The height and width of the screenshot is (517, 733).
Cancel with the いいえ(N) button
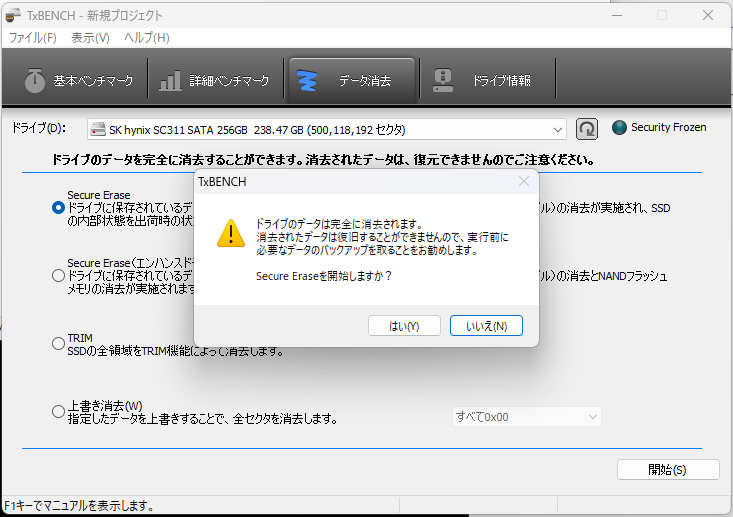pos(486,326)
